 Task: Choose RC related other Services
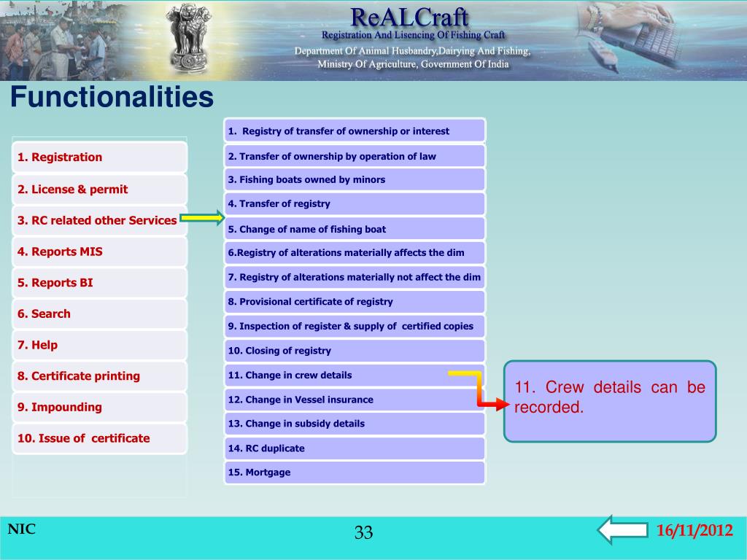pyautogui.click(x=99, y=220)
